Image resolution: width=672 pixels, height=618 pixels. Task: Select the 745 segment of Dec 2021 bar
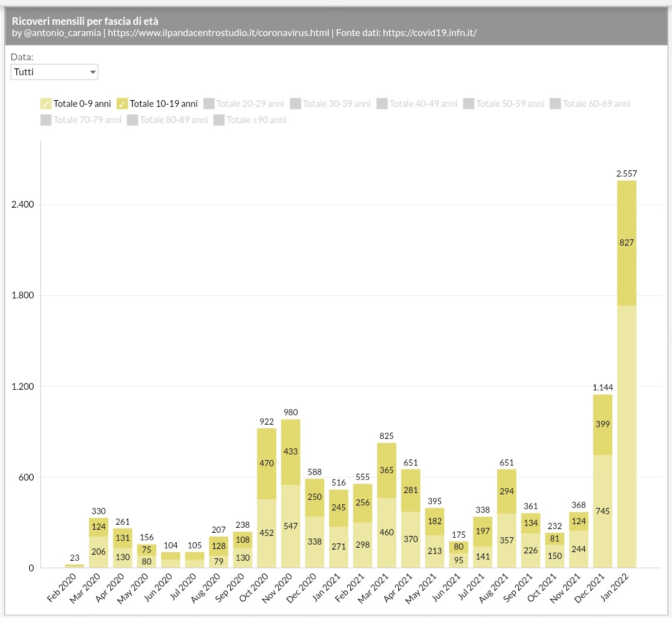[x=603, y=511]
